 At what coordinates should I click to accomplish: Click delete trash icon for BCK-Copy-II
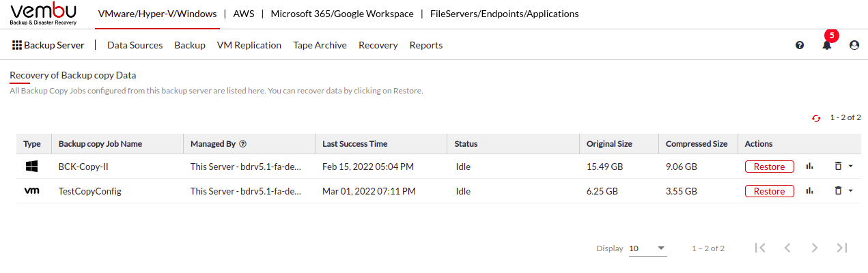(x=838, y=166)
